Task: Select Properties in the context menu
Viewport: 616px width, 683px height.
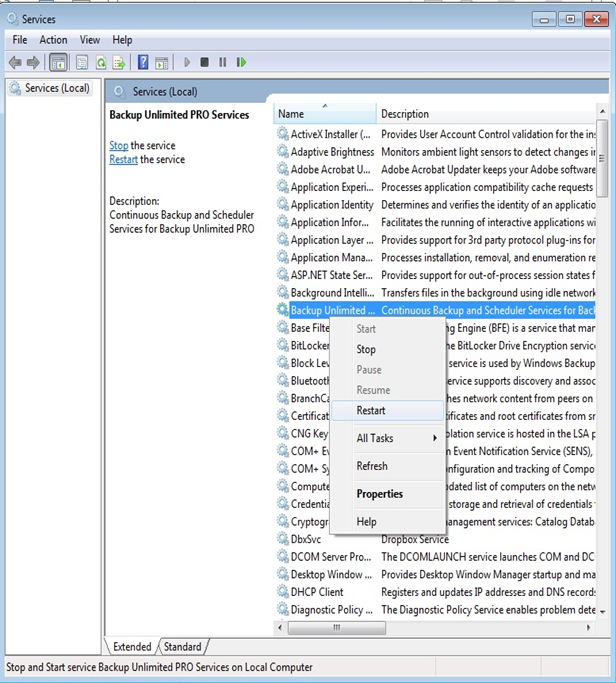Action: click(380, 494)
